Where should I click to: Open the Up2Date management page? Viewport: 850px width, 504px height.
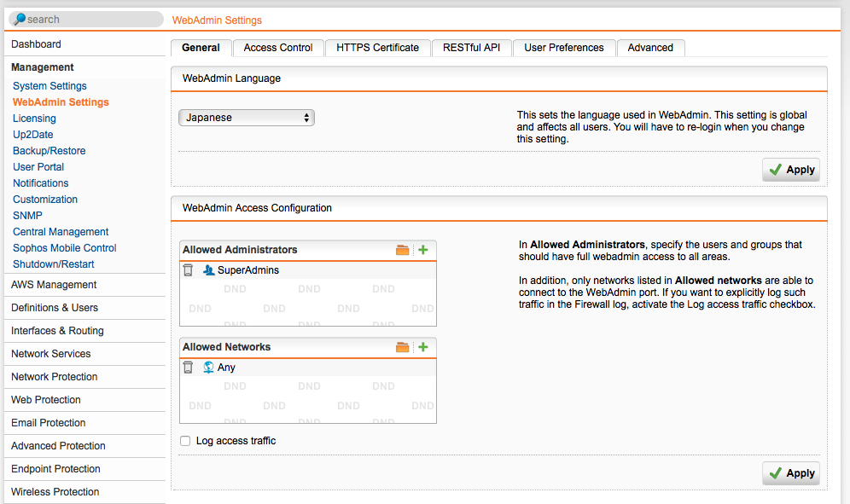tap(33, 135)
